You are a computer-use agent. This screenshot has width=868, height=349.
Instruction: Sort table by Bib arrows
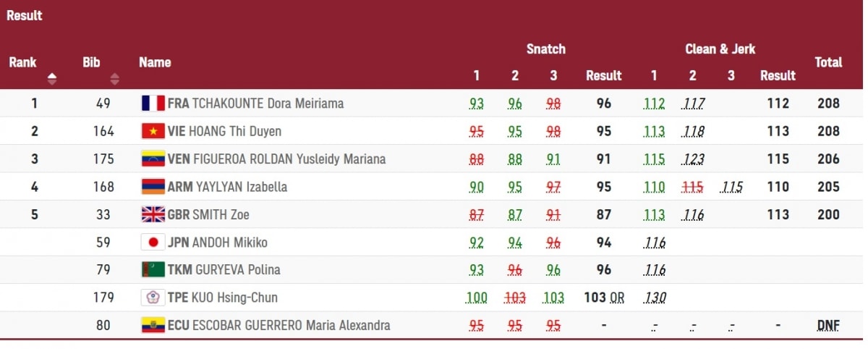point(114,79)
